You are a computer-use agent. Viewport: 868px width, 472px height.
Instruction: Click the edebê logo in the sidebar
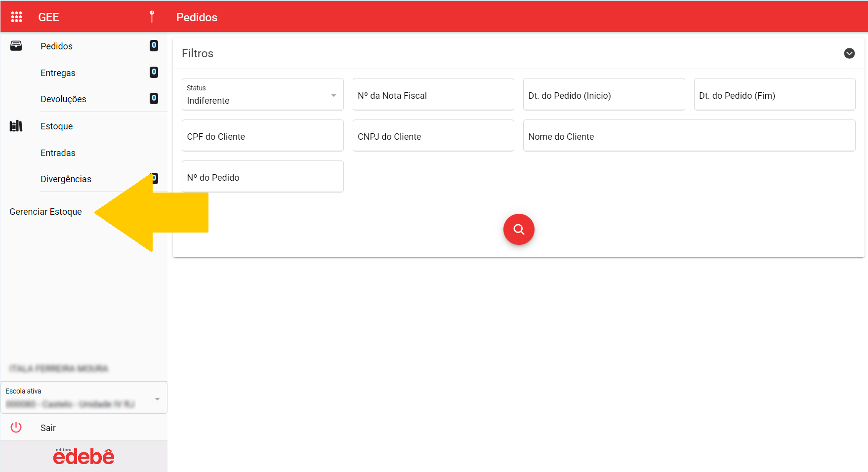pos(83,456)
